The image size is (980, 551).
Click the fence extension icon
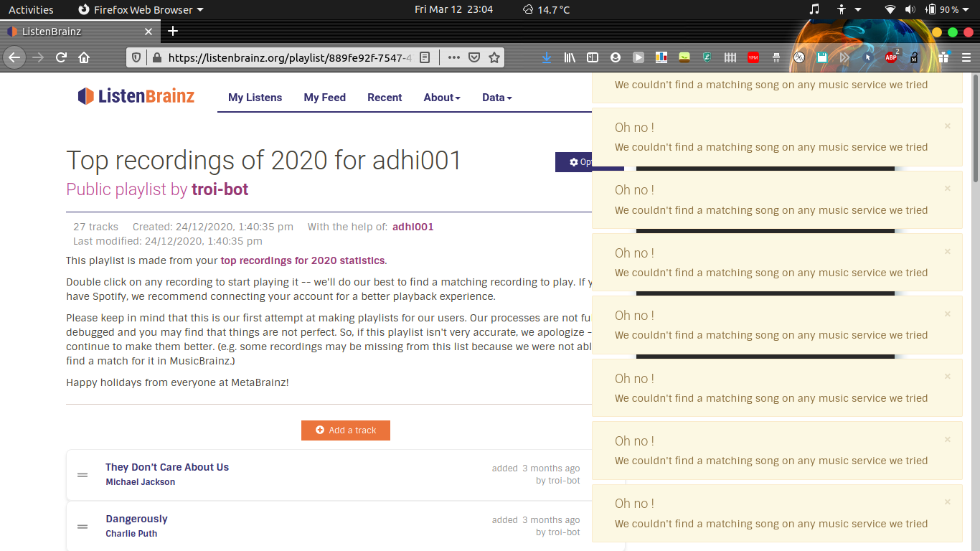(x=730, y=57)
